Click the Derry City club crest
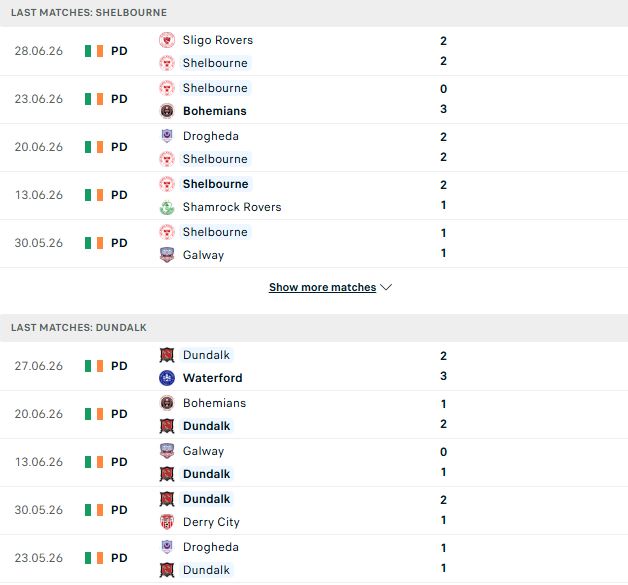The width and height of the screenshot is (628, 585). [x=167, y=522]
